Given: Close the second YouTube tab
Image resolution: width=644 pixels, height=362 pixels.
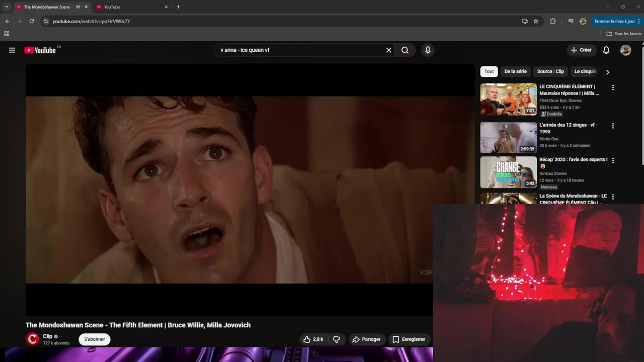Looking at the screenshot, I should pos(166,7).
